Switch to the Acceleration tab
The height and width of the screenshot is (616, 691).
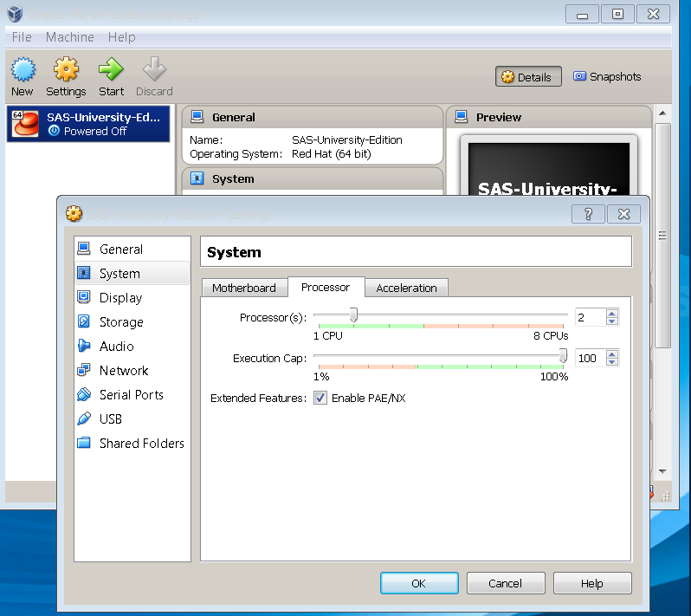click(406, 288)
